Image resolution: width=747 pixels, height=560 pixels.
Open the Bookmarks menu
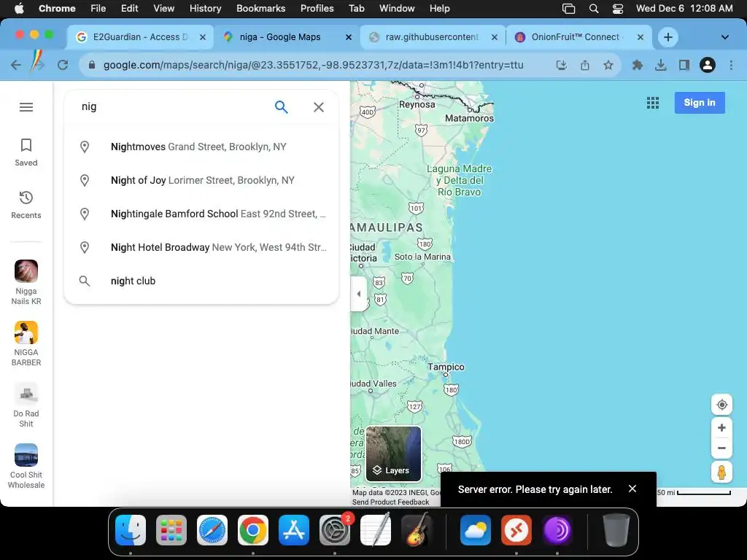[260, 9]
